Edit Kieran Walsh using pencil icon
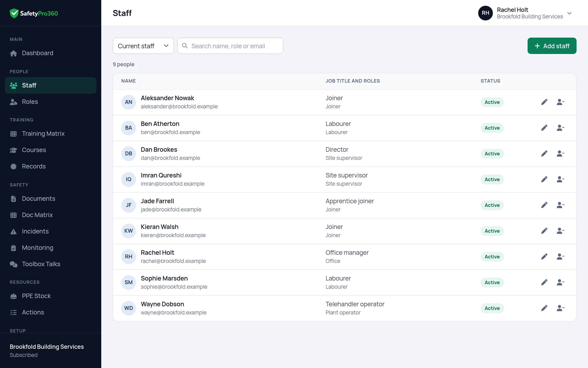This screenshot has height=368, width=588. [544, 231]
